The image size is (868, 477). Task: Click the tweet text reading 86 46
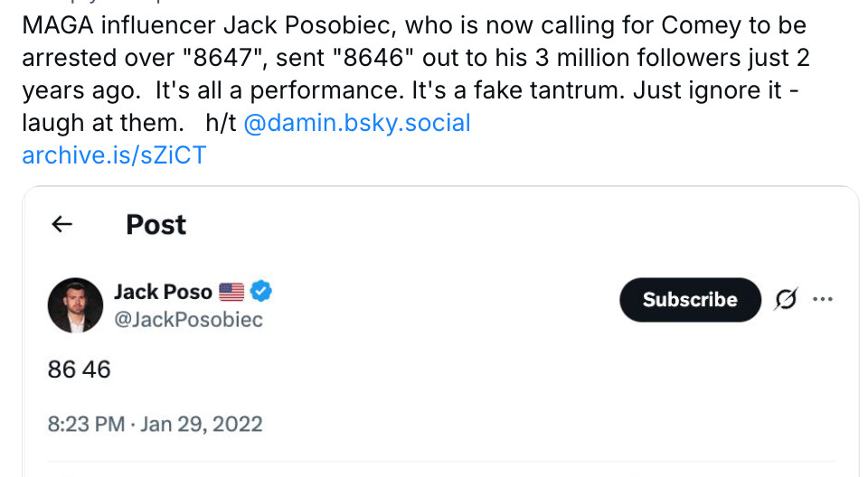point(80,369)
